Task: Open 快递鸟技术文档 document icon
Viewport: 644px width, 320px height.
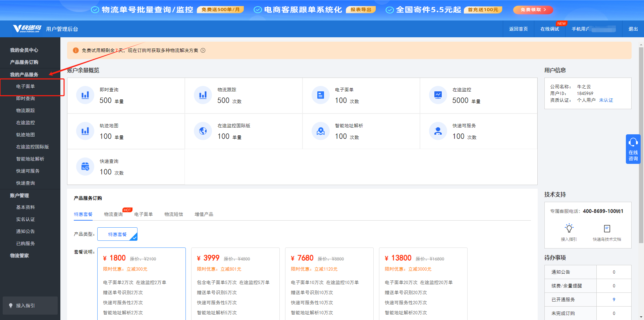Action: (607, 229)
